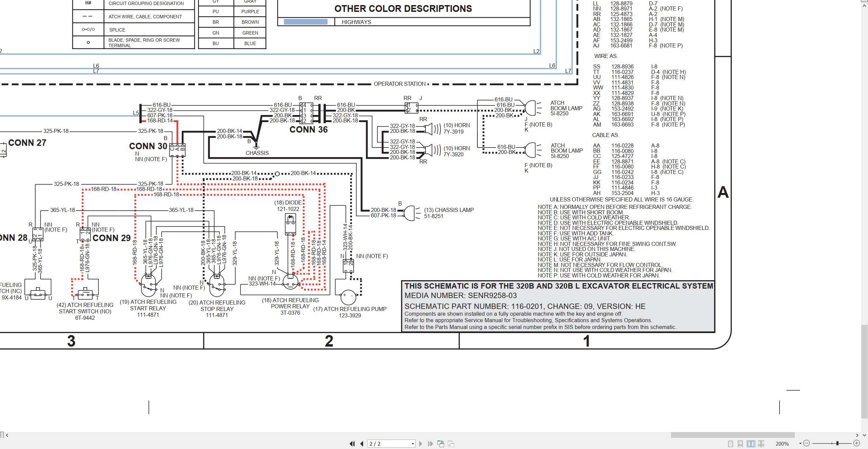Click the OPERATOR STATION boundary label
This screenshot has height=449, width=868.
coord(400,84)
